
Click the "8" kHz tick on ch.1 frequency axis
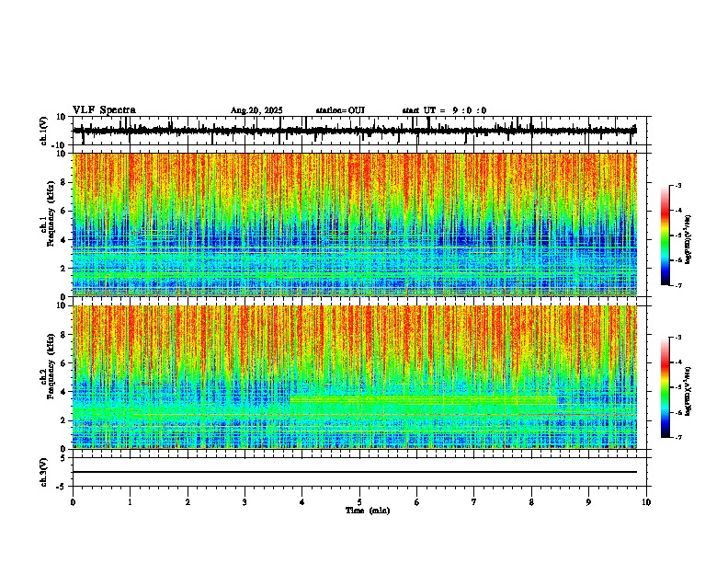63,182
